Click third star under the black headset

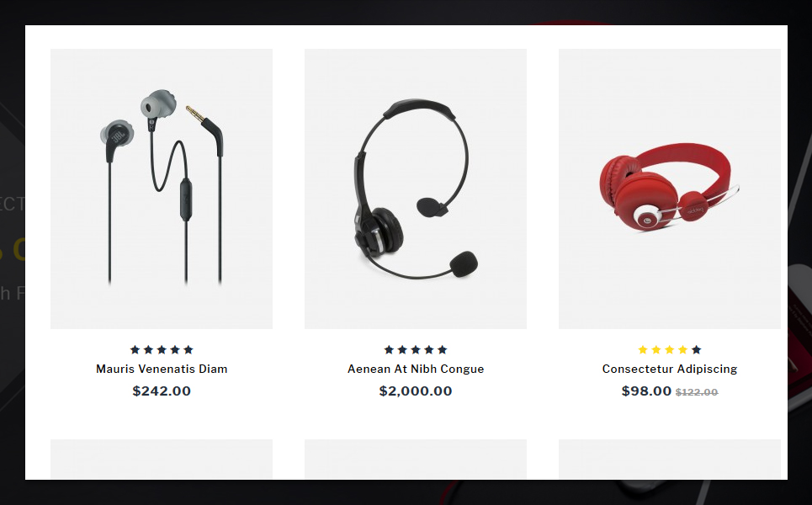[x=416, y=349]
